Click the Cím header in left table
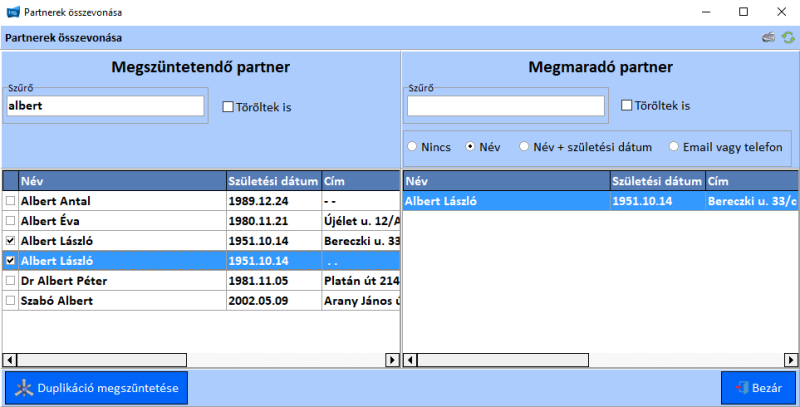The height and width of the screenshot is (407, 800). pyautogui.click(x=360, y=181)
